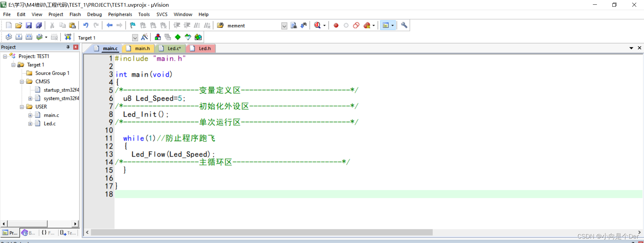The width and height of the screenshot is (644, 243).
Task: Open the window layout dropdown arrow
Action: pyautogui.click(x=392, y=26)
